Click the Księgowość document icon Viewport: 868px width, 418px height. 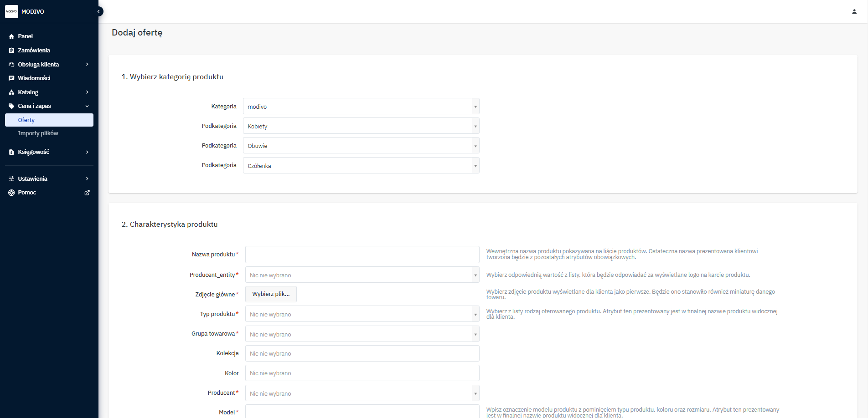[11, 152]
